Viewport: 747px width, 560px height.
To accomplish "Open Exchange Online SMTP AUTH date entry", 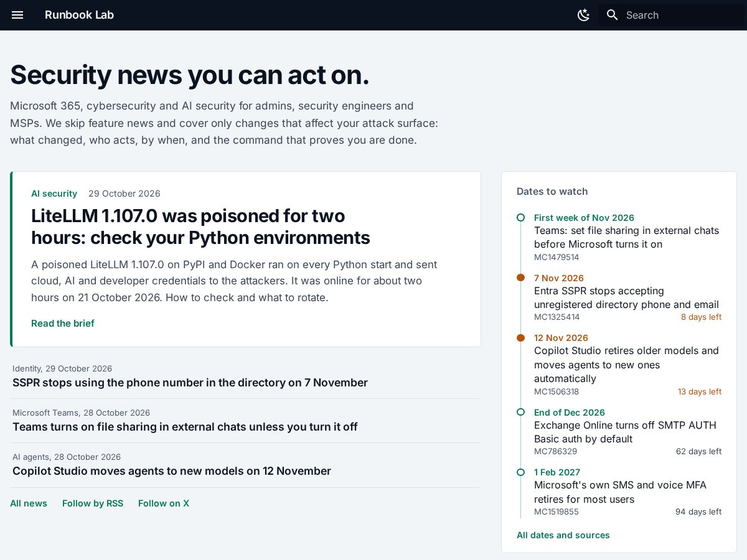I will tap(625, 432).
